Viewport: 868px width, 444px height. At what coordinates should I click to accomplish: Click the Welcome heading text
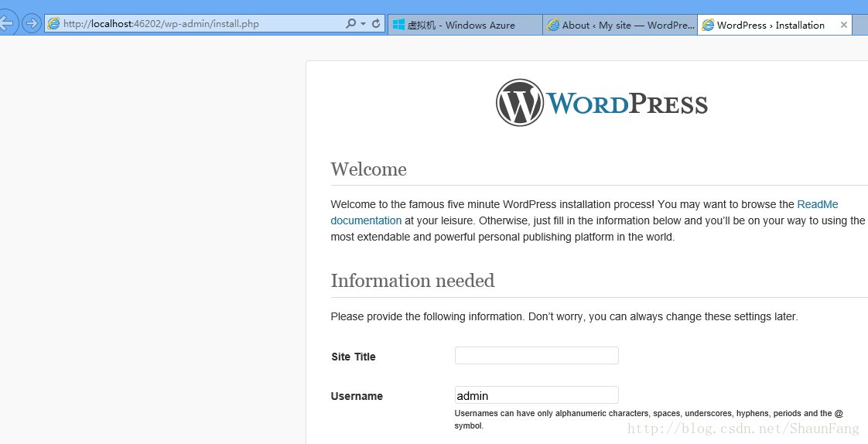[x=369, y=169]
